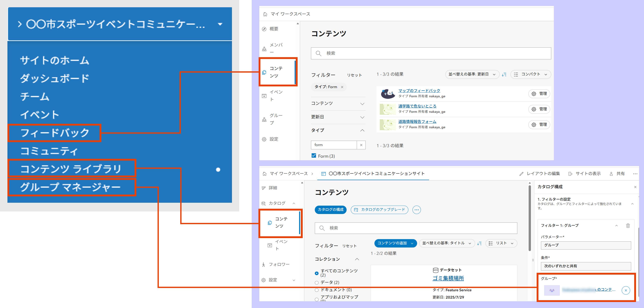Viewport: 644px width, 308px height.
Task: Click the home icon beside マイ ワークスペース
Action: (265, 14)
